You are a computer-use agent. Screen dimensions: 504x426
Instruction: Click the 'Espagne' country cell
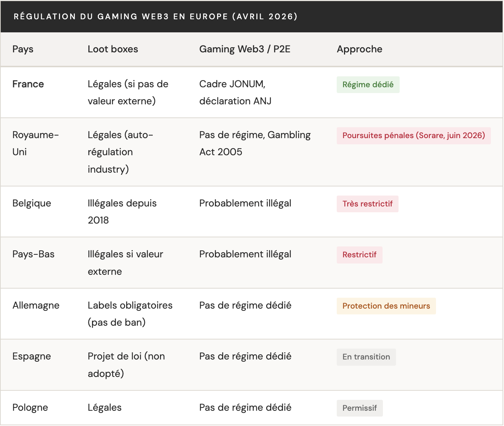[32, 356]
